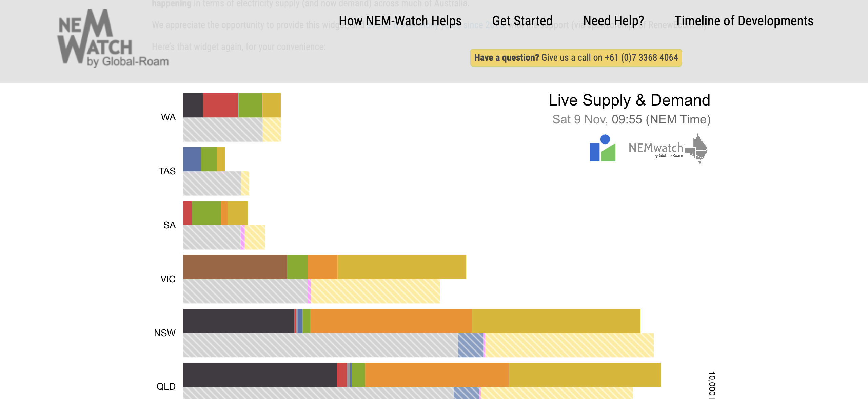Viewport: 868px width, 399px height.
Task: Click the NEM Watch by Global-Roam logo
Action: tap(113, 38)
